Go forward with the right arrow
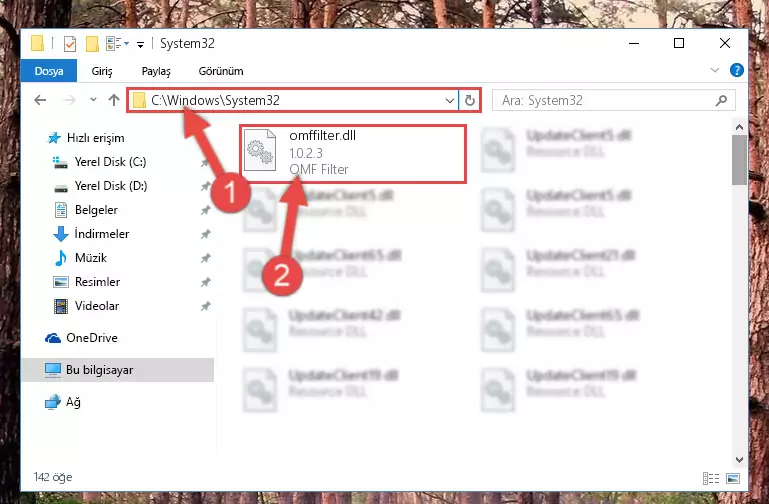 pyautogui.click(x=69, y=100)
